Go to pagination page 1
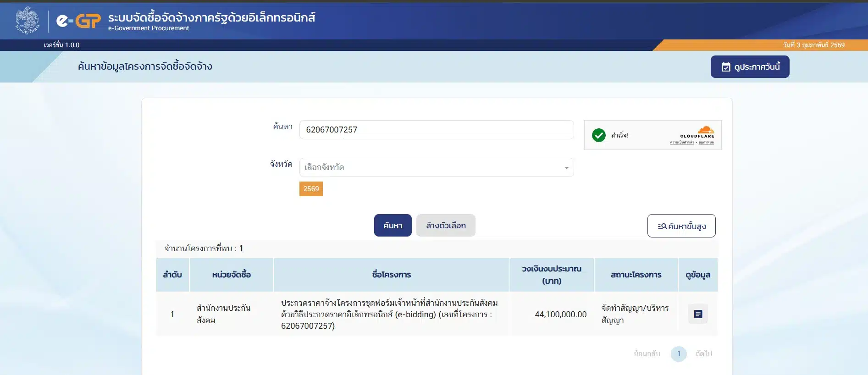The height and width of the screenshot is (375, 868). (679, 354)
